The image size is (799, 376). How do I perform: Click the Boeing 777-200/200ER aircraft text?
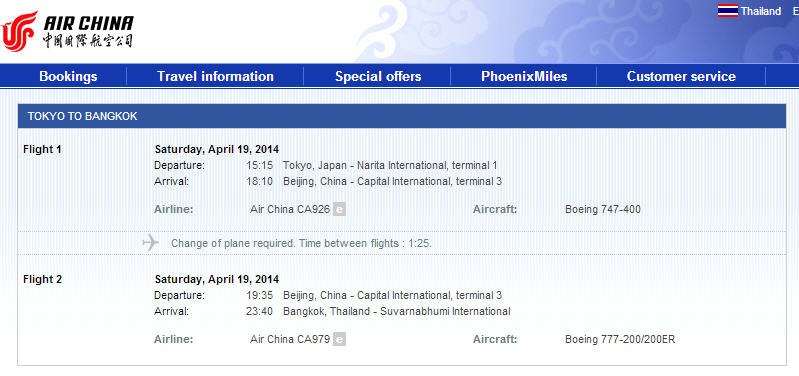pos(620,339)
